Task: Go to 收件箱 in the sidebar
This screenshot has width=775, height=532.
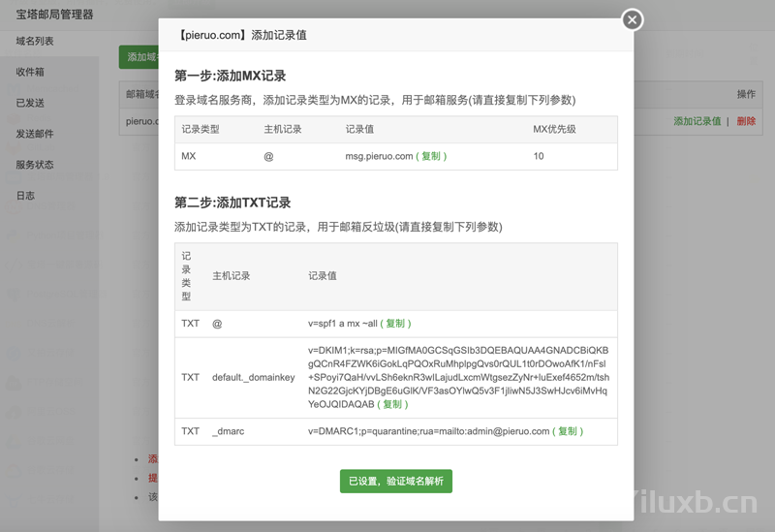Action: coord(30,72)
